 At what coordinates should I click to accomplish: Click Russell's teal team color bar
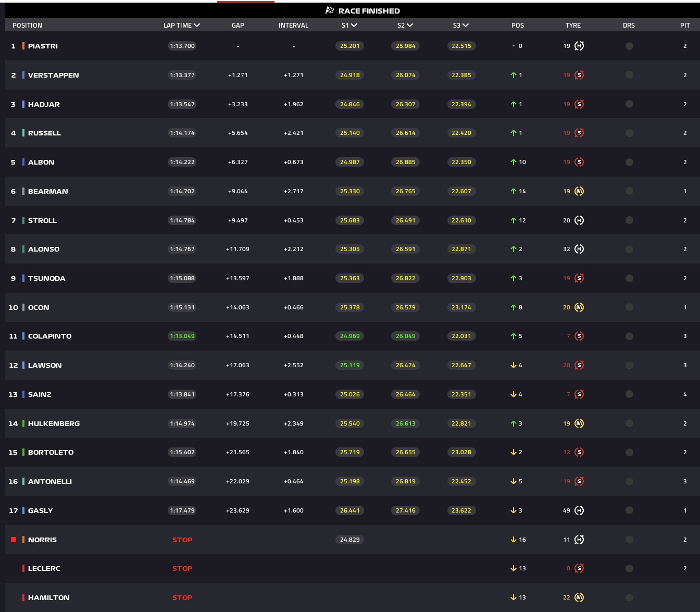[x=23, y=133]
